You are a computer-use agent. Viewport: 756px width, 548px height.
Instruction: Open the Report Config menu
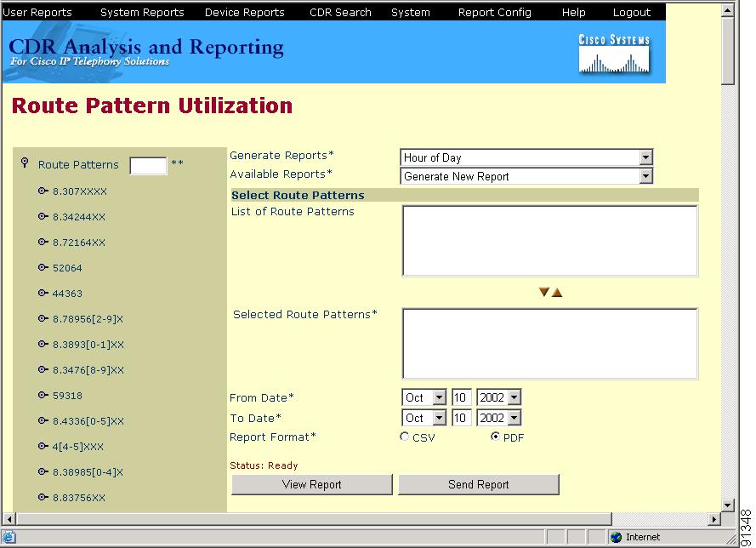[495, 12]
